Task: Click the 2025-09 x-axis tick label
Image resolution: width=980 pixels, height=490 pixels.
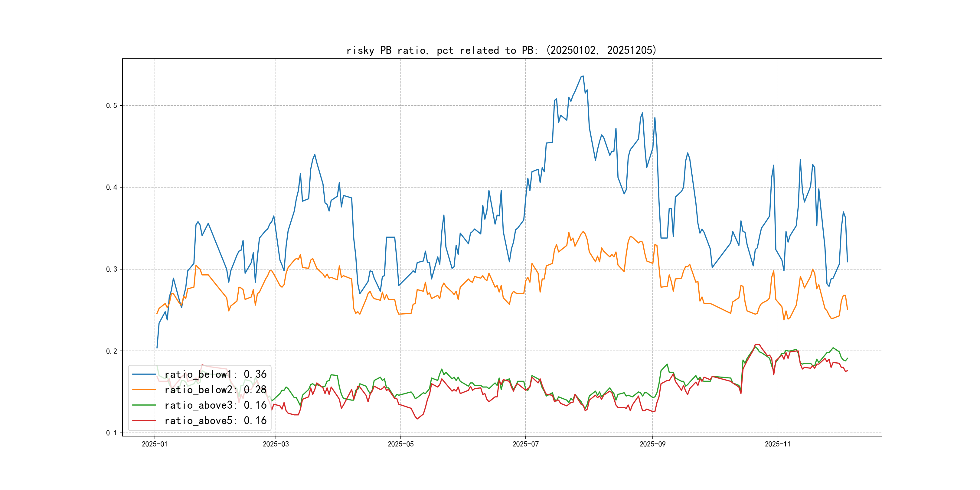Action: pos(652,444)
